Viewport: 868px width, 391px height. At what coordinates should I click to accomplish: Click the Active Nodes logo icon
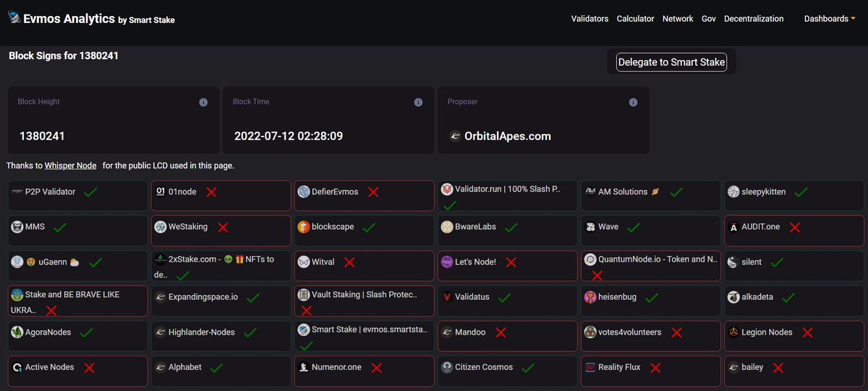[17, 367]
